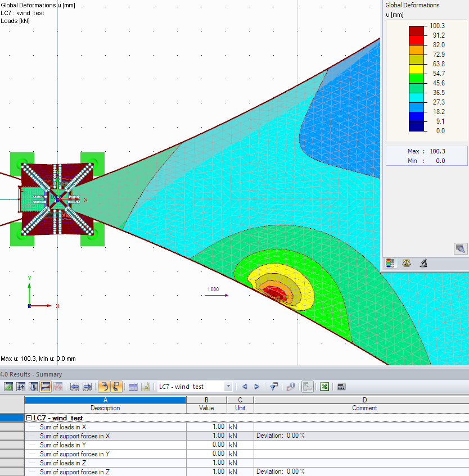Click the info pointer icon in toolbar
Image resolution: width=469 pixels, height=476 pixels.
coord(291,387)
